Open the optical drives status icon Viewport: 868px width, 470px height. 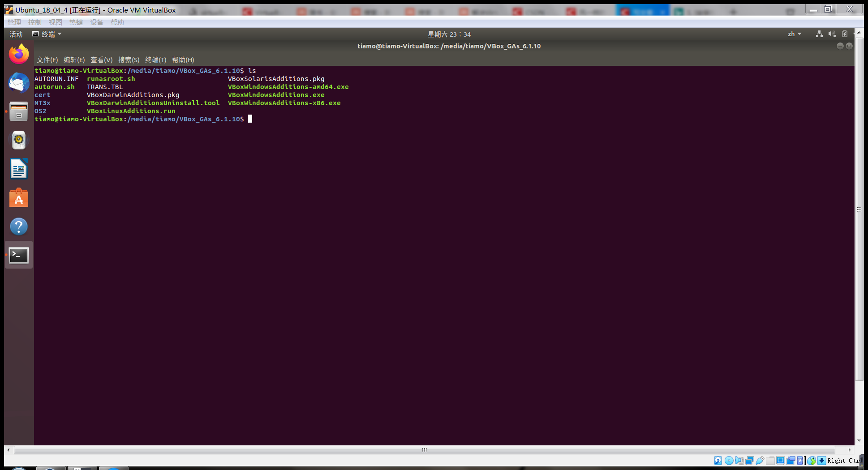tap(728, 461)
